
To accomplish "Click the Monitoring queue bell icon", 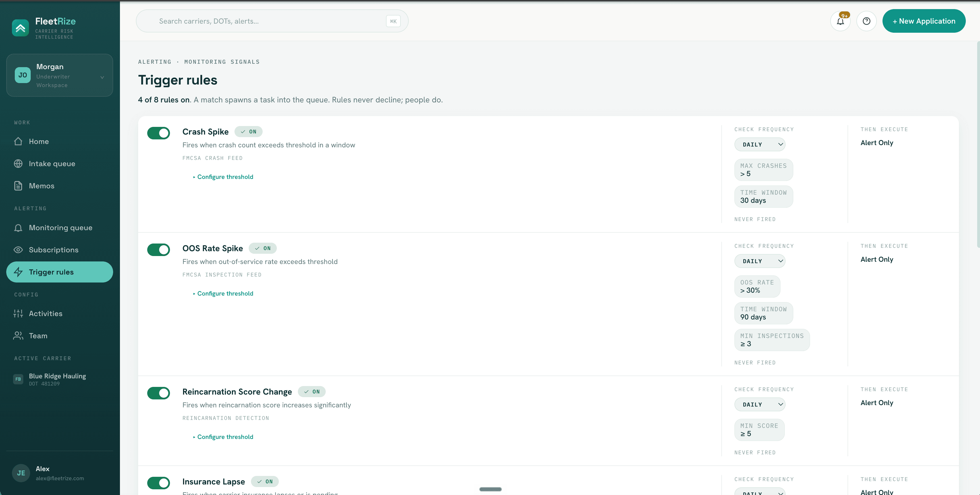I will click(x=18, y=228).
